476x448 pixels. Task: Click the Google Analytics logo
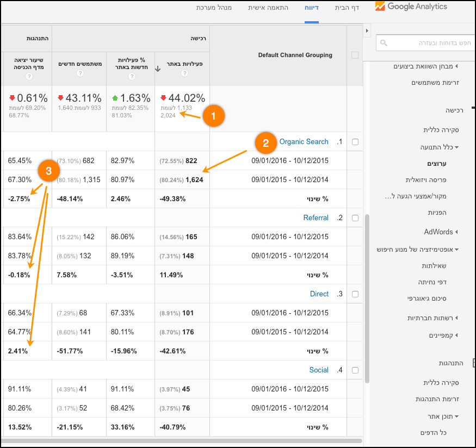click(x=411, y=7)
